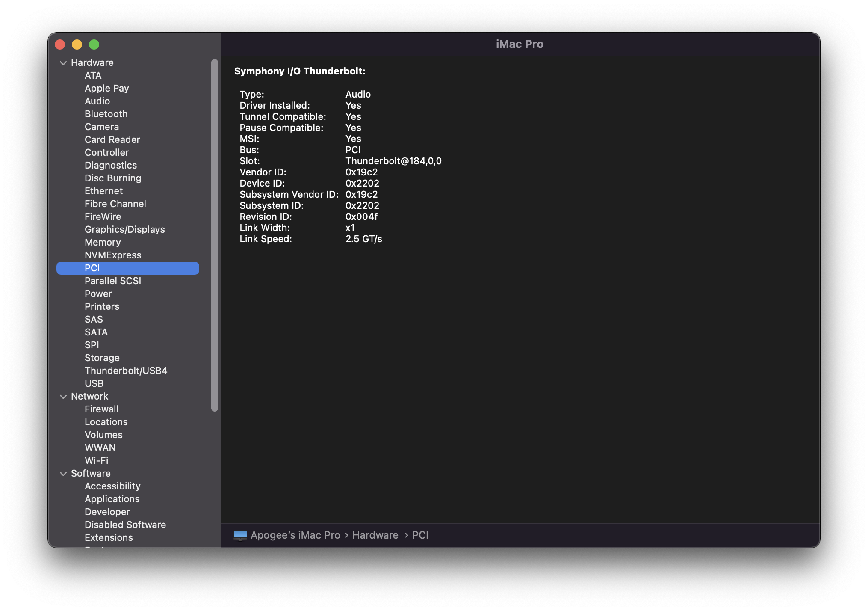868x611 pixels.
Task: Click Hardware in the path bar
Action: (x=375, y=535)
